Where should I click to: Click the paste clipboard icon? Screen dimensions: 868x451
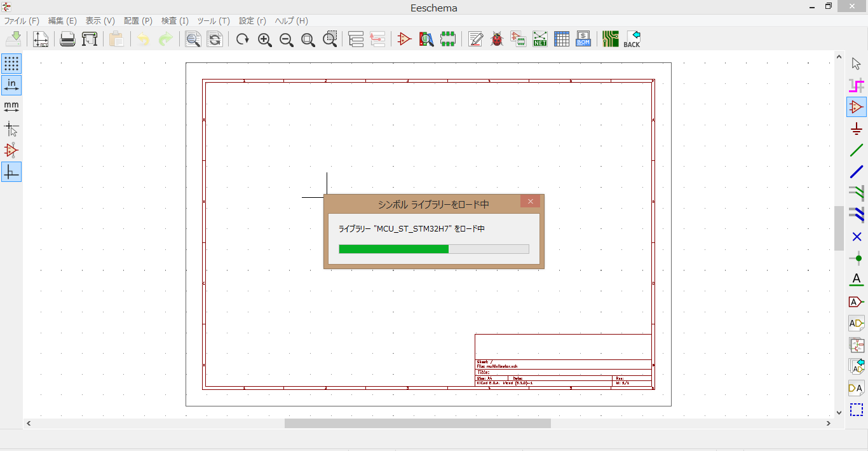pyautogui.click(x=116, y=39)
